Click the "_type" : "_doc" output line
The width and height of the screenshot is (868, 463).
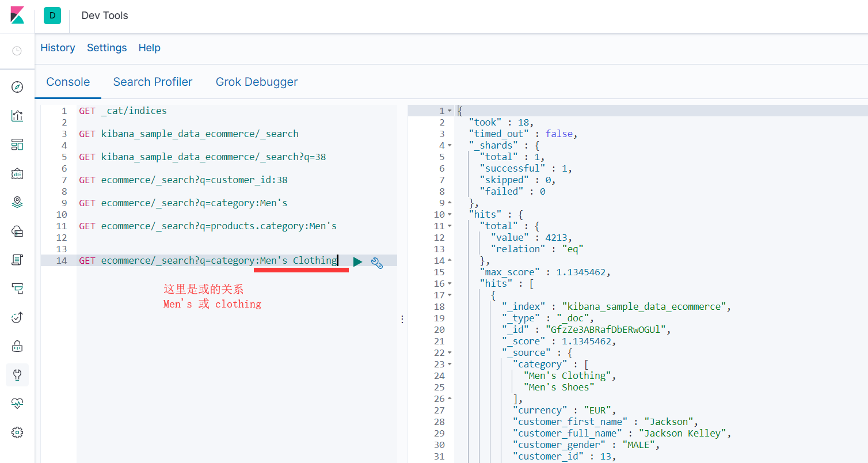[x=548, y=318]
